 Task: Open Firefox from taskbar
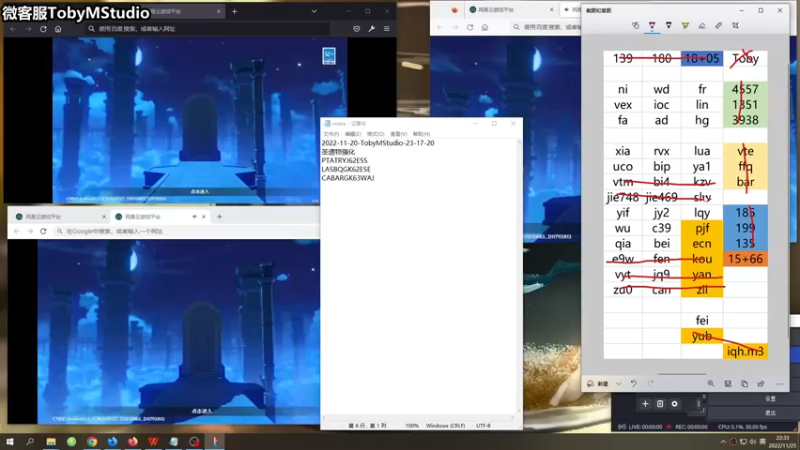point(133,441)
